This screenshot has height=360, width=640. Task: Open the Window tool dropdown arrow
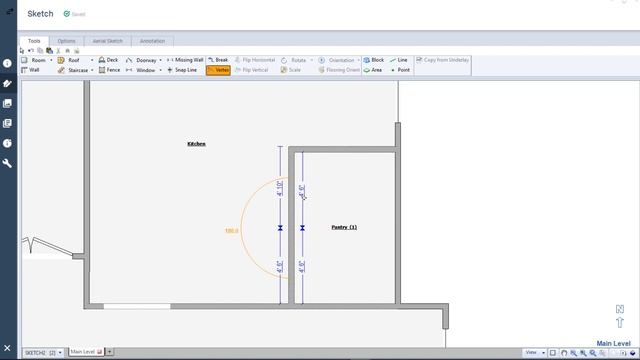click(x=160, y=70)
